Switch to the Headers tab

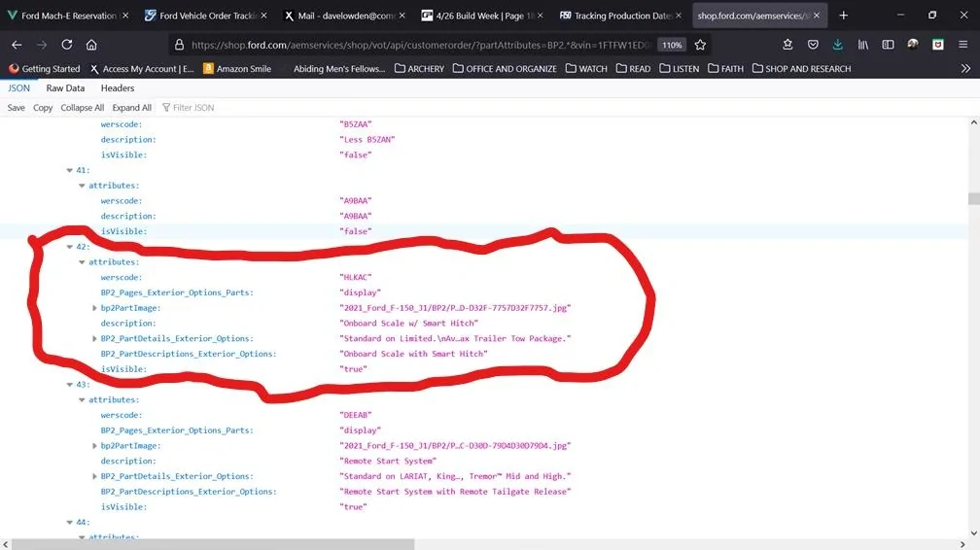pyautogui.click(x=118, y=88)
